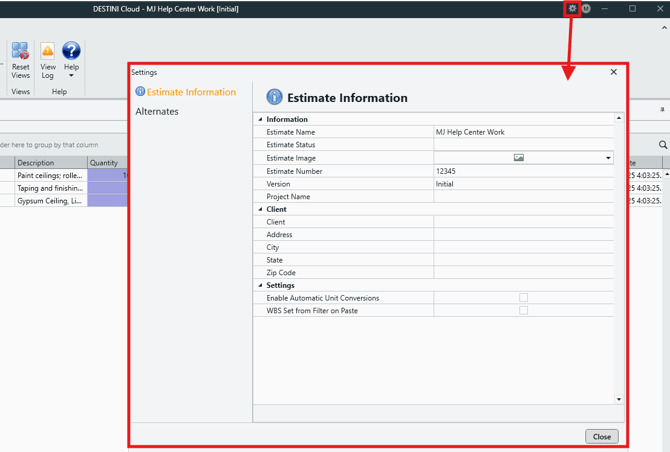Click the blue Help question mark icon
This screenshot has width=670, height=452.
coord(71,52)
